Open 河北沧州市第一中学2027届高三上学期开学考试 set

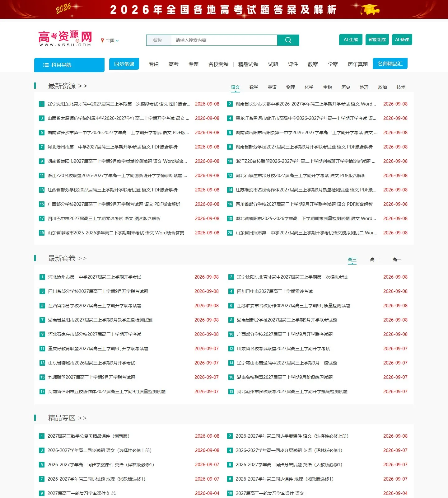pos(95,277)
